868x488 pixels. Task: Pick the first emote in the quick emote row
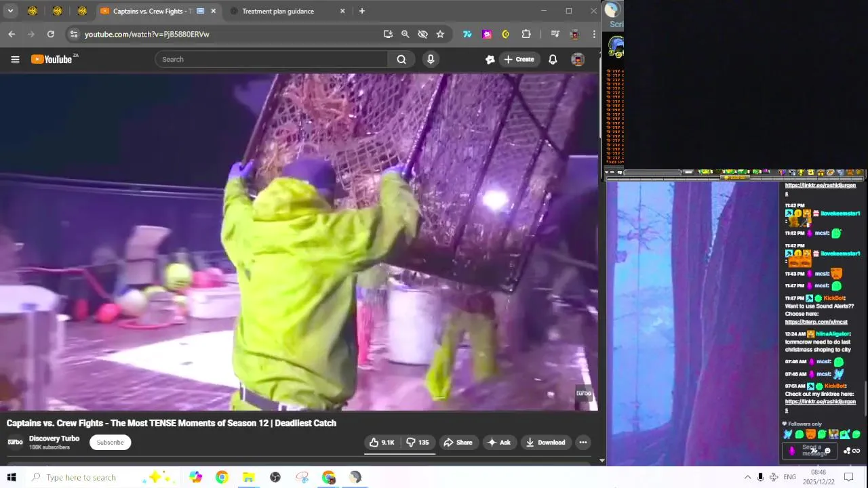[x=787, y=434]
